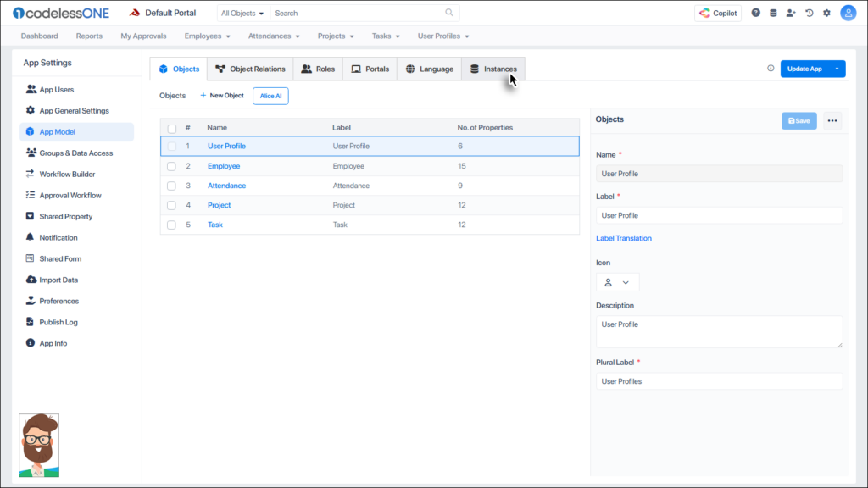Go to the Dashboard menu item

pos(39,36)
